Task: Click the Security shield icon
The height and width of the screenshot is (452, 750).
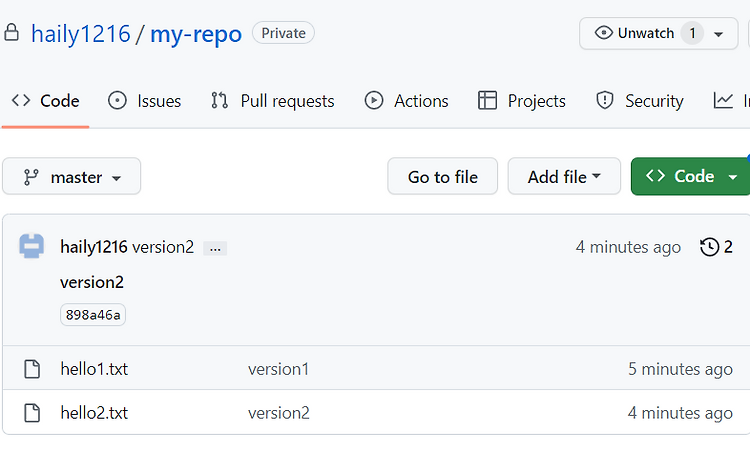Action: [x=605, y=100]
